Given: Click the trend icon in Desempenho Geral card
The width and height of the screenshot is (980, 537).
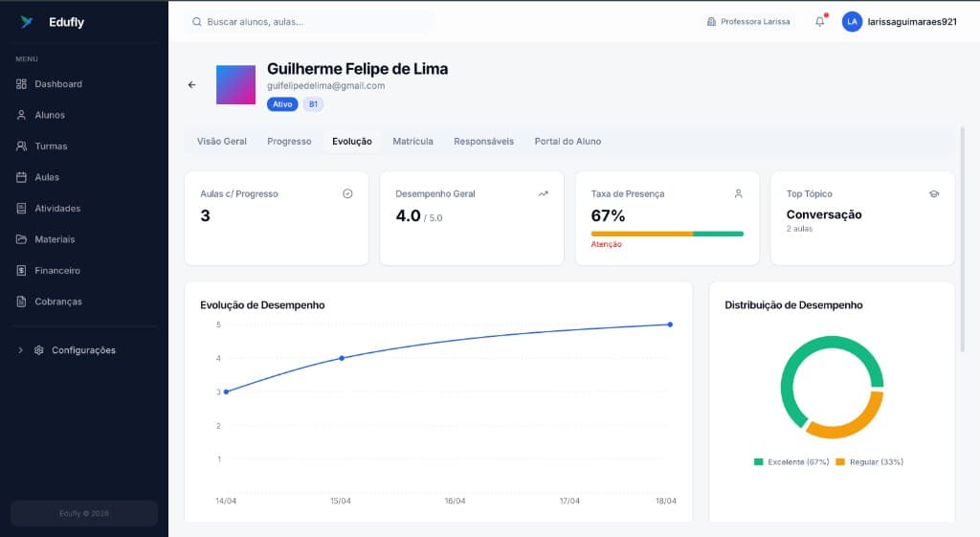Looking at the screenshot, I should pos(543,193).
